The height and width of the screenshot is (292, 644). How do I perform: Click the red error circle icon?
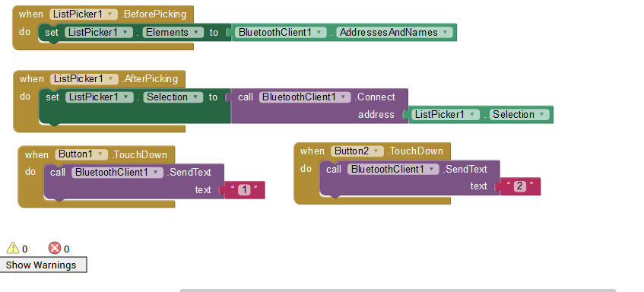(x=55, y=248)
